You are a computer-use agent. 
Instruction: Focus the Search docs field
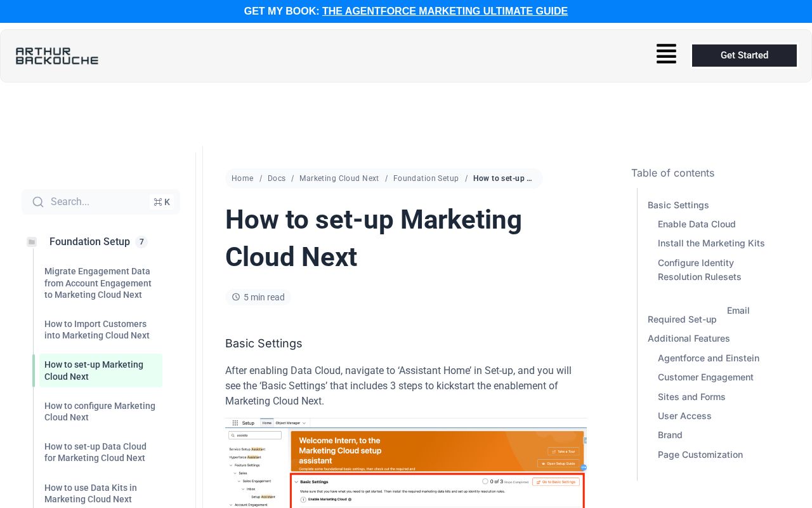pos(101,202)
